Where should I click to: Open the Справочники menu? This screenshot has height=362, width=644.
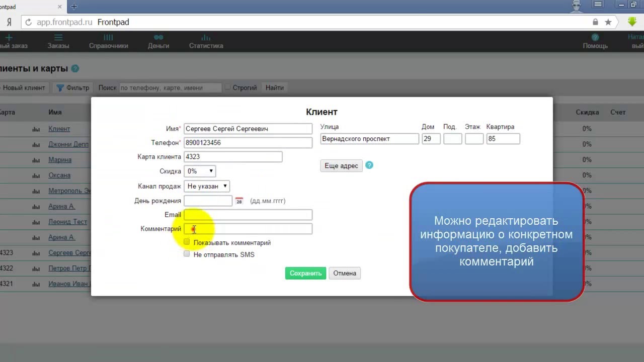pyautogui.click(x=109, y=41)
